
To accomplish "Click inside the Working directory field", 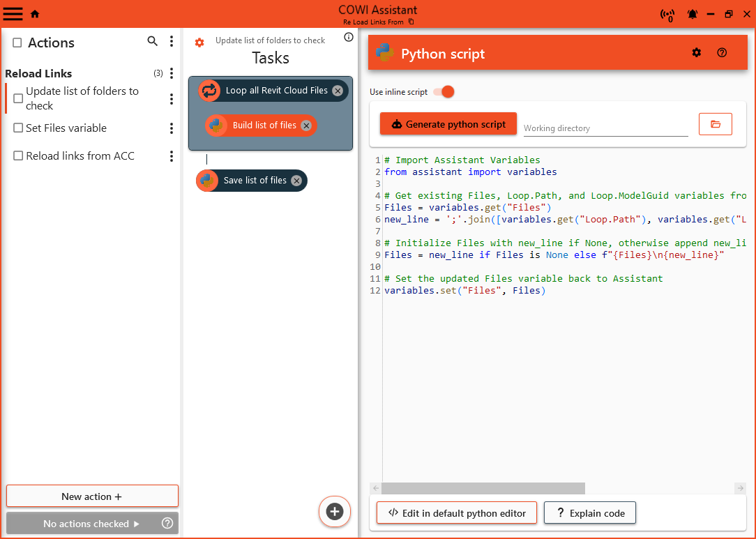I will 605,128.
